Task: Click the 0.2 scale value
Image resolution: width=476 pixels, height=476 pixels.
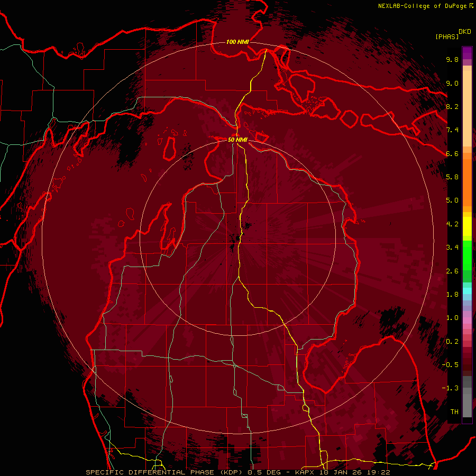Action: pos(452,342)
